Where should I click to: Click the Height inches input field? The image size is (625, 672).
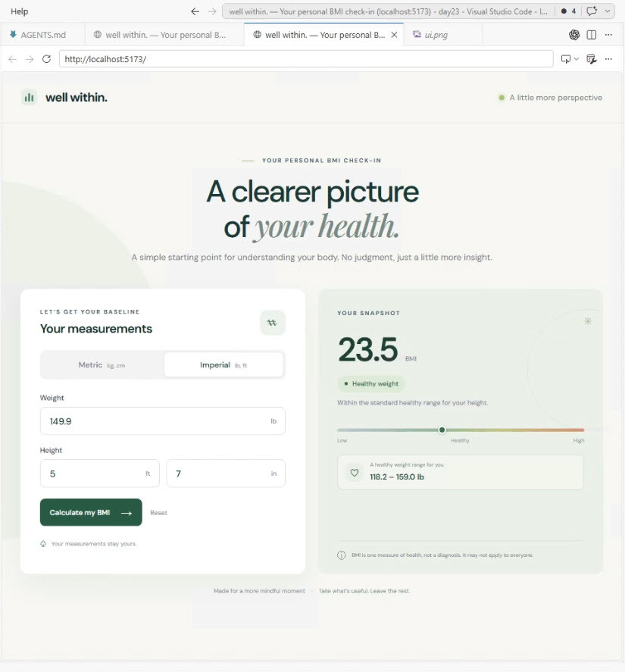point(226,474)
